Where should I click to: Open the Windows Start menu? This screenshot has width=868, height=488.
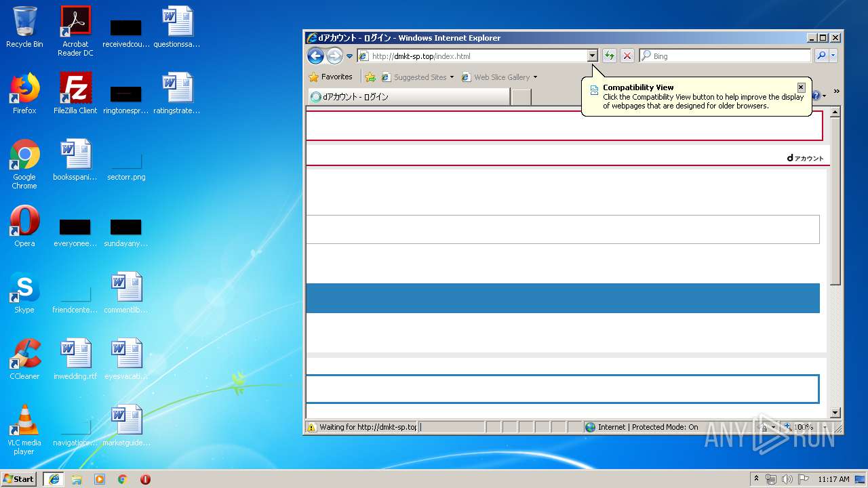(x=19, y=479)
